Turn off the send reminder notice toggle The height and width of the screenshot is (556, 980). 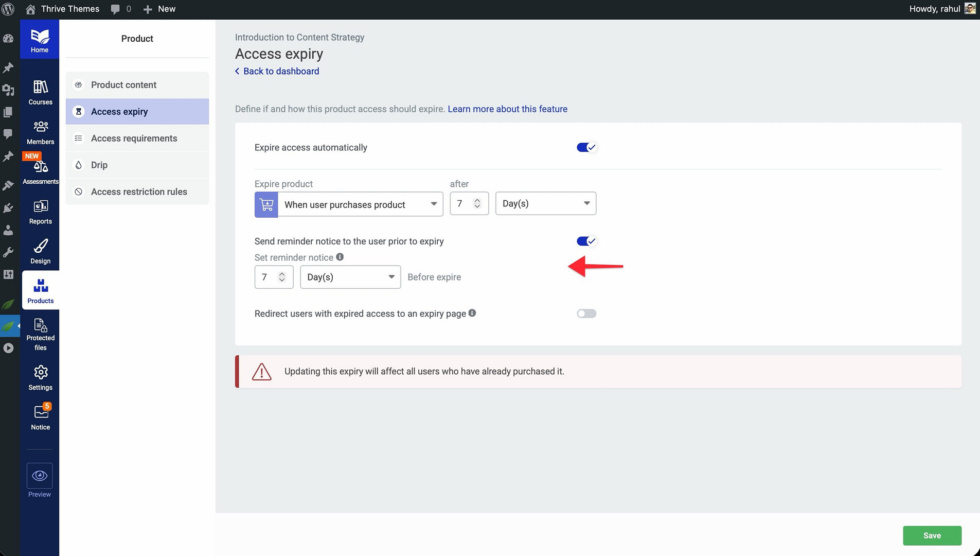tap(586, 241)
